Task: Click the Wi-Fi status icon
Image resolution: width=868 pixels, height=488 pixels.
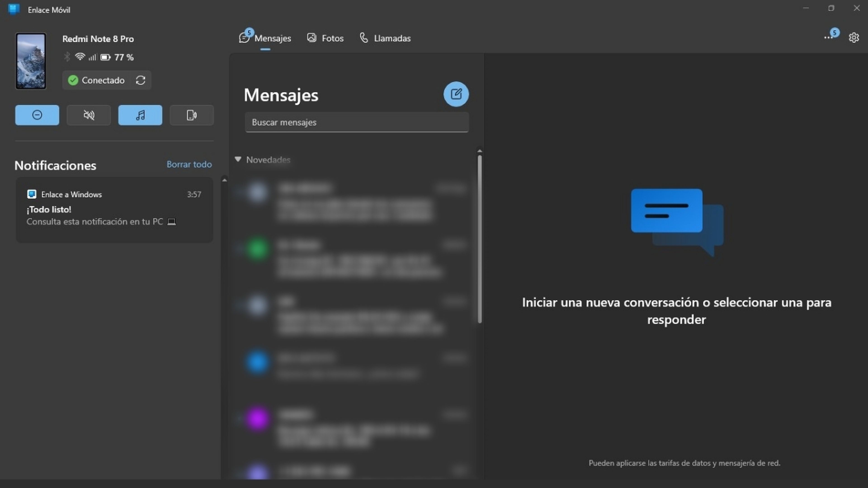Action: click(x=80, y=56)
